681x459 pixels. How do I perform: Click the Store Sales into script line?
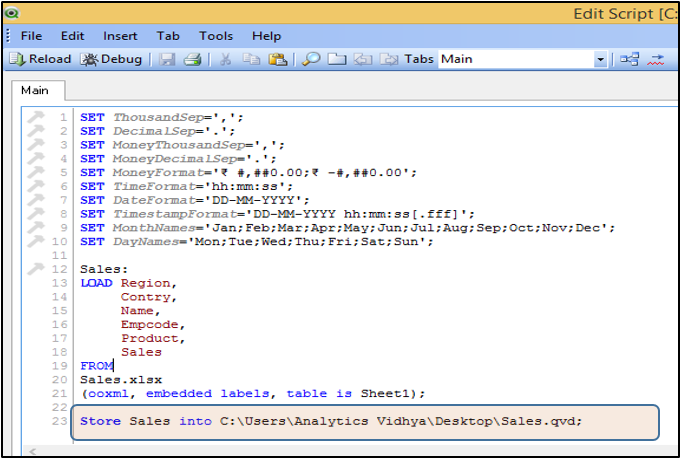(x=330, y=421)
